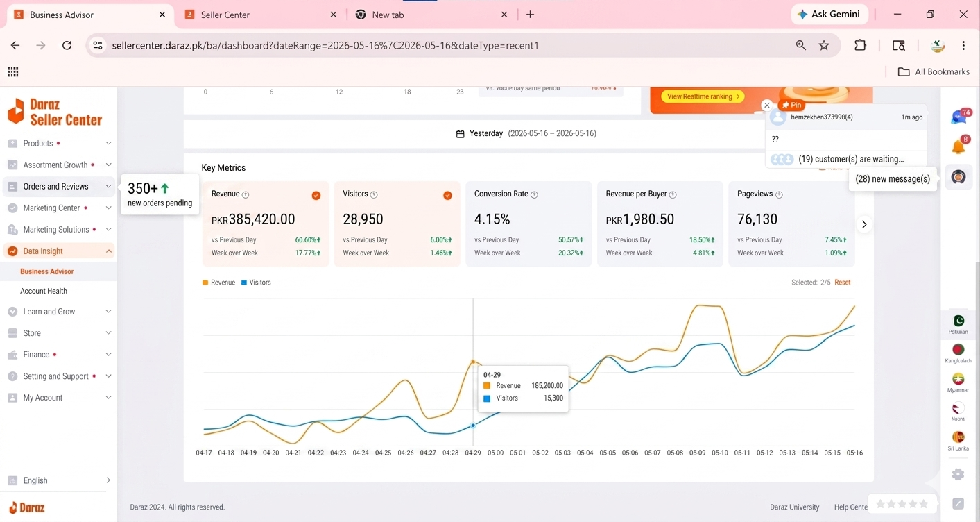Screen dimensions: 980x522
Task: Open the English language selector
Action: (x=58, y=480)
